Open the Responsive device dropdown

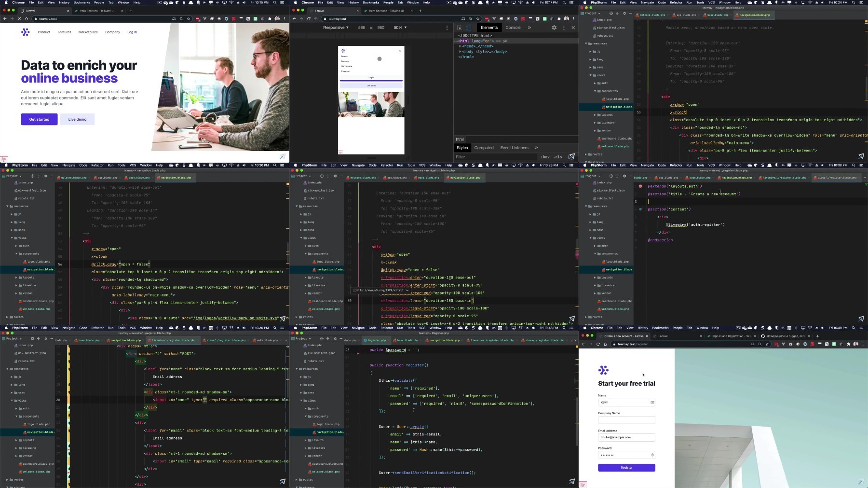(336, 28)
